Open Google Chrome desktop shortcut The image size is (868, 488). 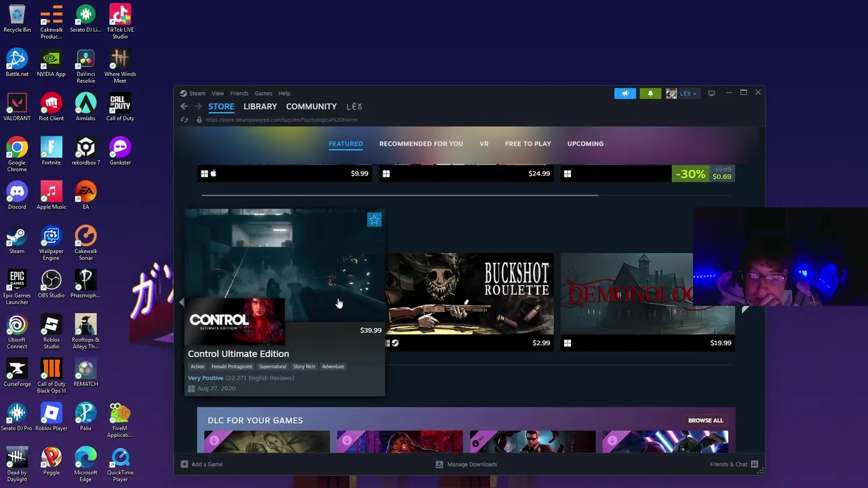pyautogui.click(x=17, y=155)
